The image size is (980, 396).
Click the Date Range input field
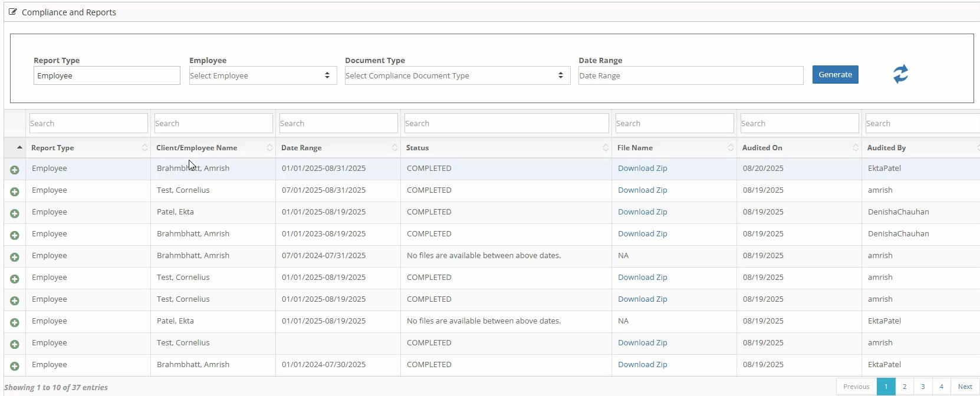tap(690, 75)
